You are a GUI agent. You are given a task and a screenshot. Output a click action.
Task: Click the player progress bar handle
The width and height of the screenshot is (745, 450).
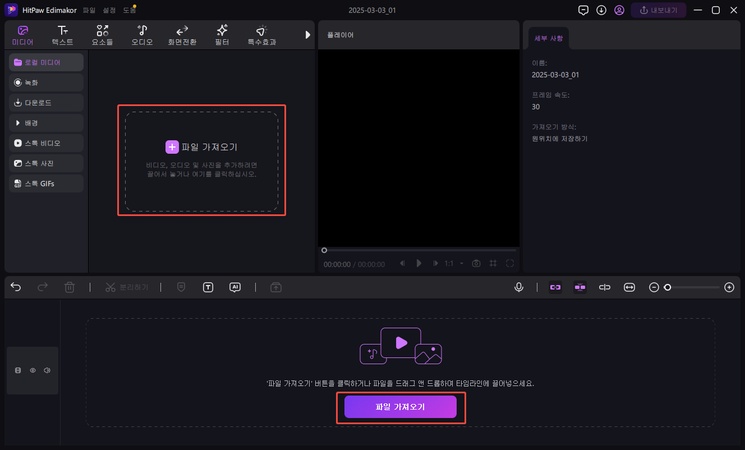(324, 250)
